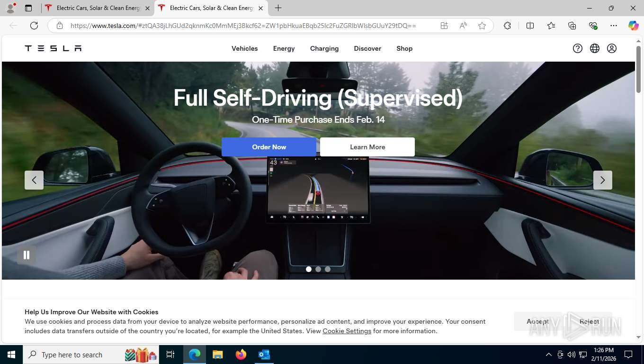View site information lock icon

tap(59, 26)
